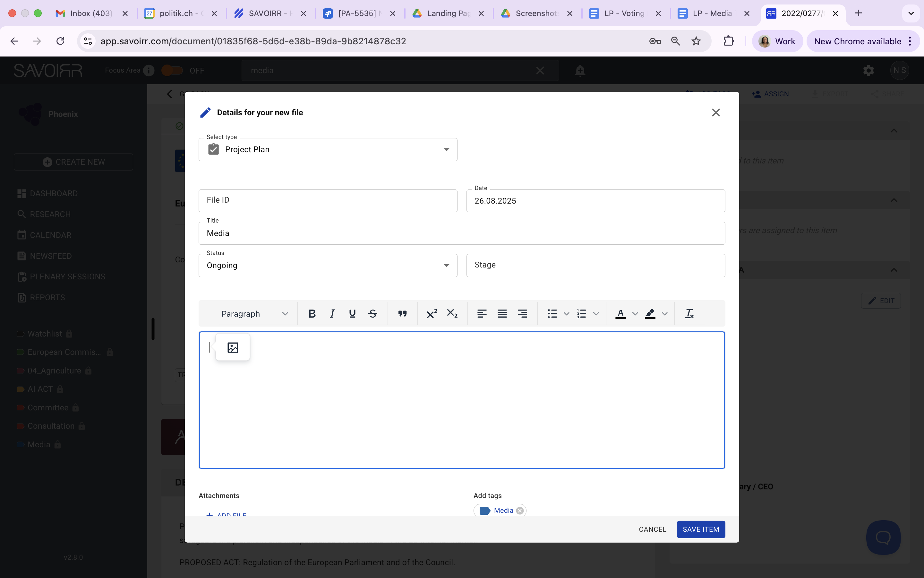This screenshot has height=578, width=924.
Task: Collapse the top right sidebar panel
Action: 894,131
